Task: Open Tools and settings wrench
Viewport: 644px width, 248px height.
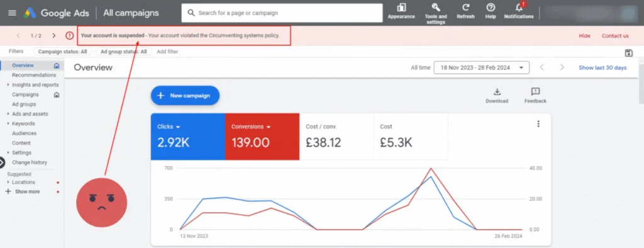Action: 436,8
